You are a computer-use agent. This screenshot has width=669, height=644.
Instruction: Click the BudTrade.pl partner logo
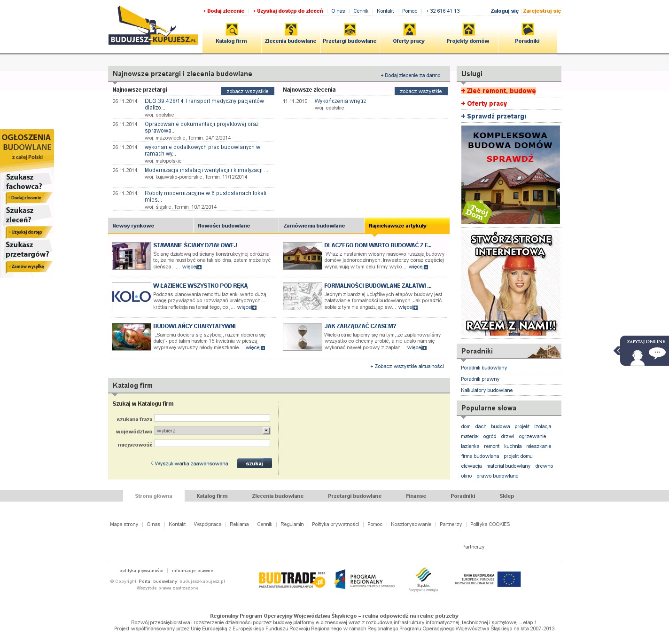click(292, 580)
